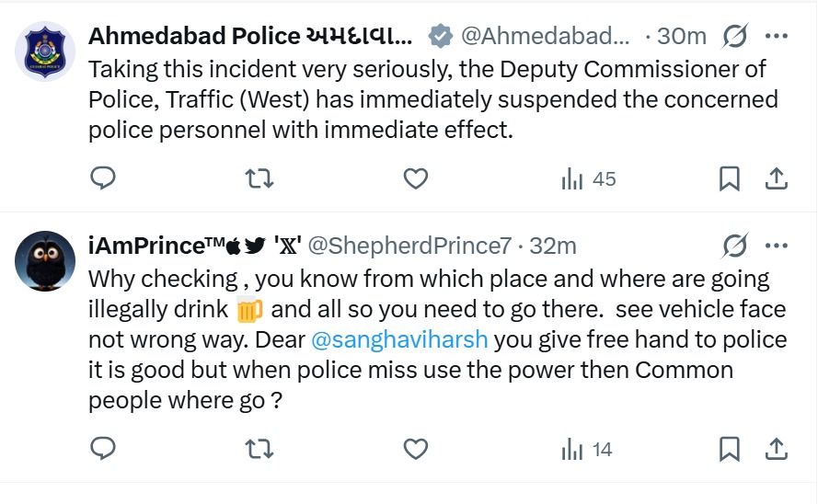Share the Ahmedabad Police tweet
The height and width of the screenshot is (504, 818).
[776, 178]
